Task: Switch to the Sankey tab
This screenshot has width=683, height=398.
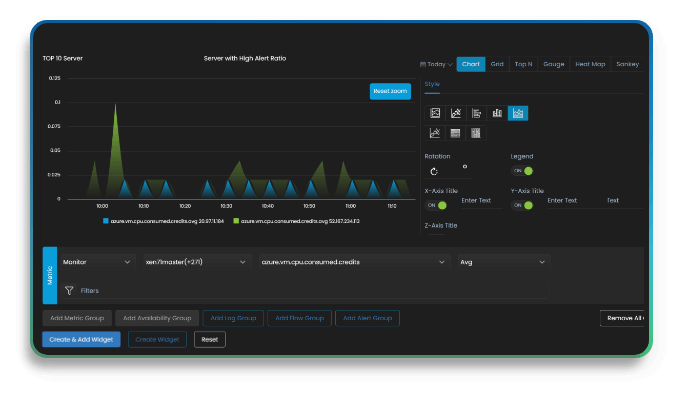Action: 627,64
